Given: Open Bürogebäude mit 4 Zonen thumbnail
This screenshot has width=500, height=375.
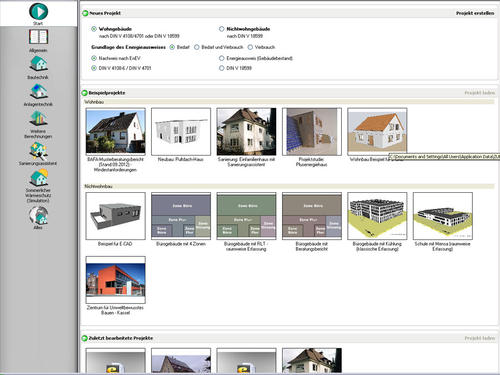Looking at the screenshot, I should click(181, 216).
